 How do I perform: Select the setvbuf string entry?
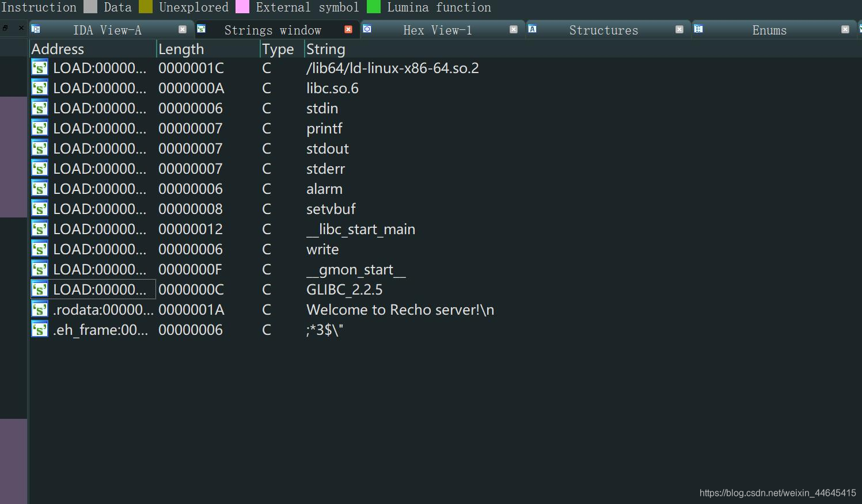331,209
